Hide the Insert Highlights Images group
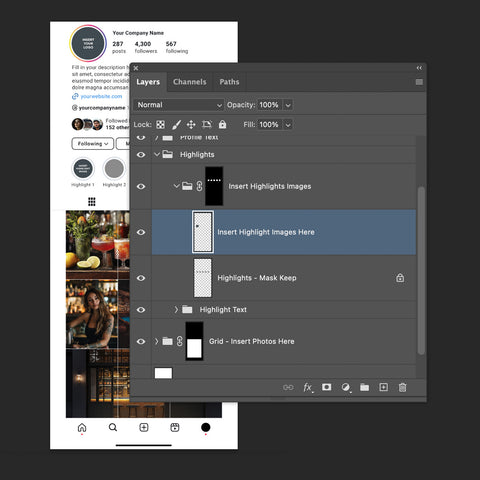This screenshot has width=480, height=480. [x=141, y=186]
